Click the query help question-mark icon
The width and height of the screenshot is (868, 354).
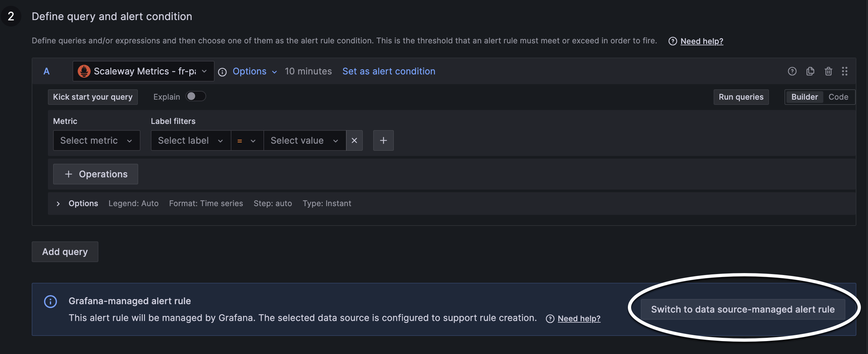click(792, 71)
